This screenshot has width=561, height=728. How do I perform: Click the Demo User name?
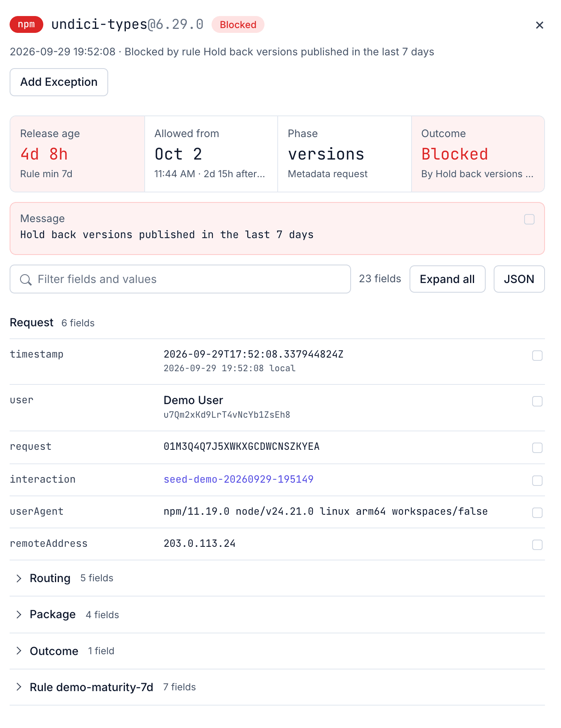[x=193, y=400]
